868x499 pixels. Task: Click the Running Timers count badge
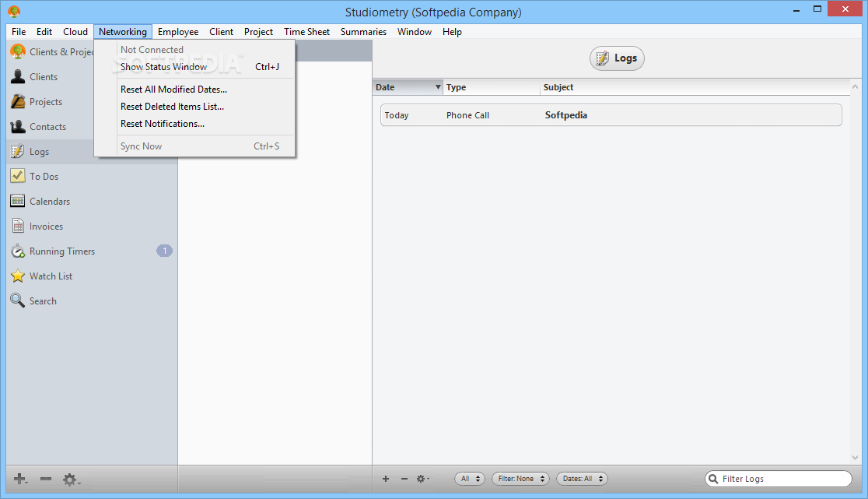[x=164, y=251]
